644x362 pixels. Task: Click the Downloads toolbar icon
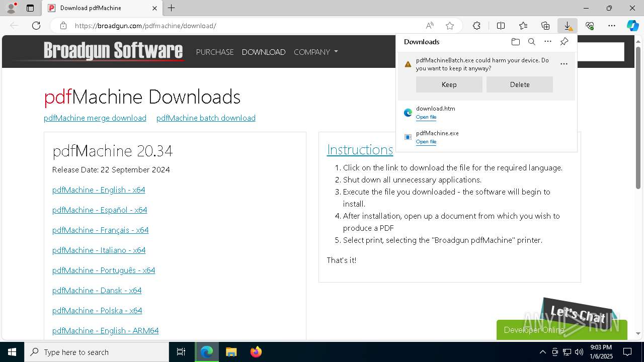[568, 26]
